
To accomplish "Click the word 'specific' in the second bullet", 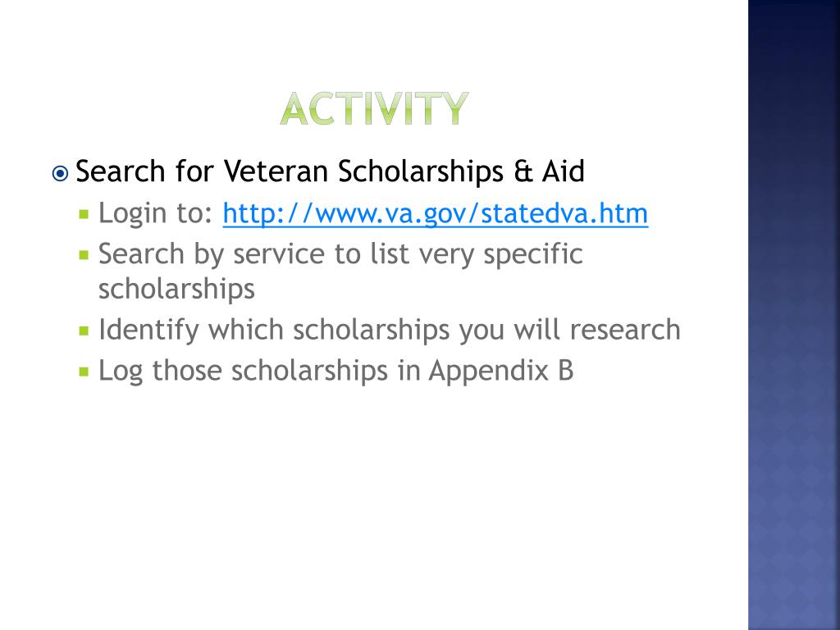I will tap(533, 254).
